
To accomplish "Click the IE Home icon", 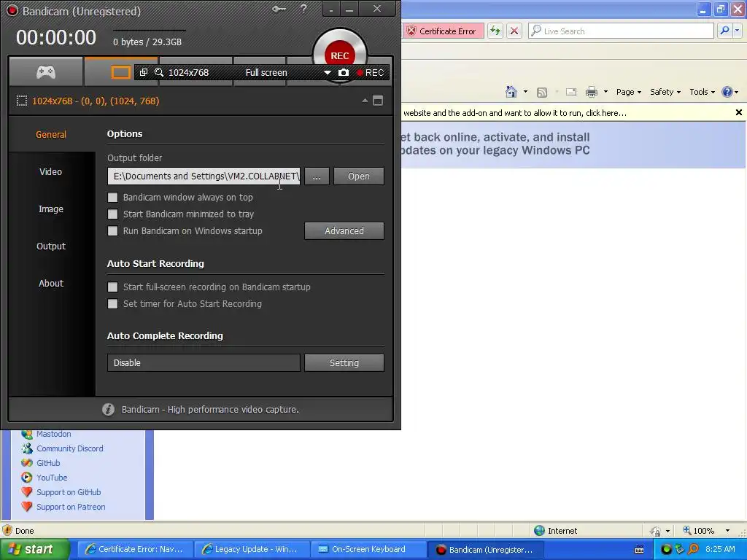I will point(511,91).
